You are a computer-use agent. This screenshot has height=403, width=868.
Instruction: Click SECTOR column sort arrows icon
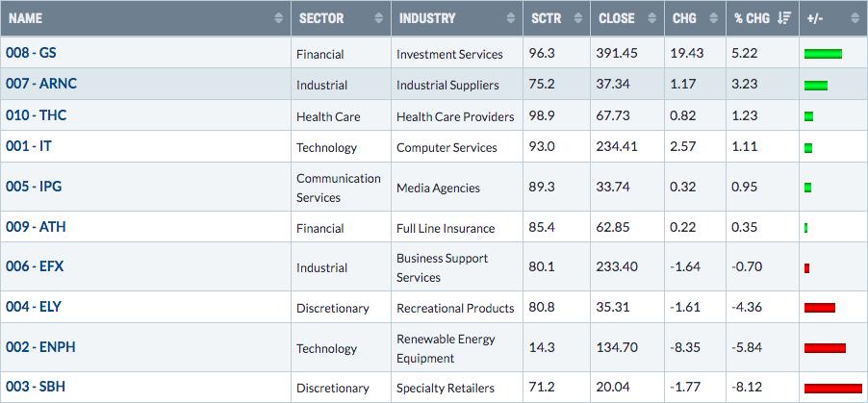(x=378, y=18)
